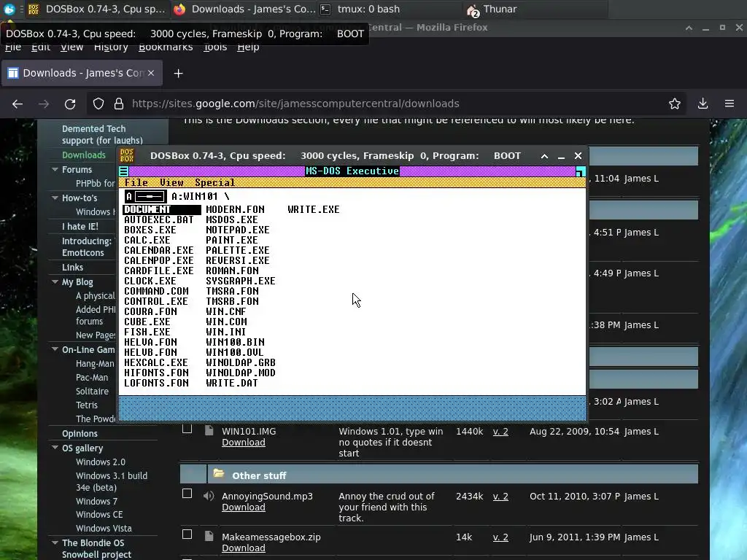
Task: Tick the checkbox for WIN101.IMG
Action: pyautogui.click(x=187, y=429)
